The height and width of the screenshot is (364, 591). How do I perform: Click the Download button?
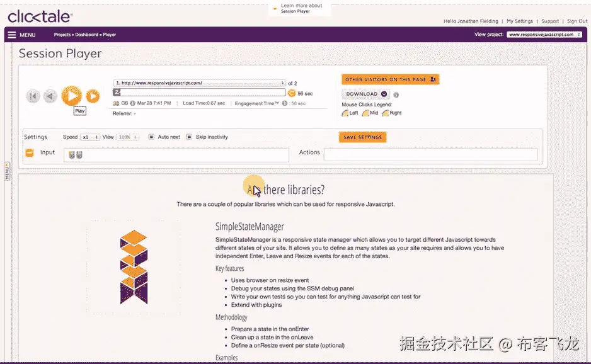[x=365, y=94]
